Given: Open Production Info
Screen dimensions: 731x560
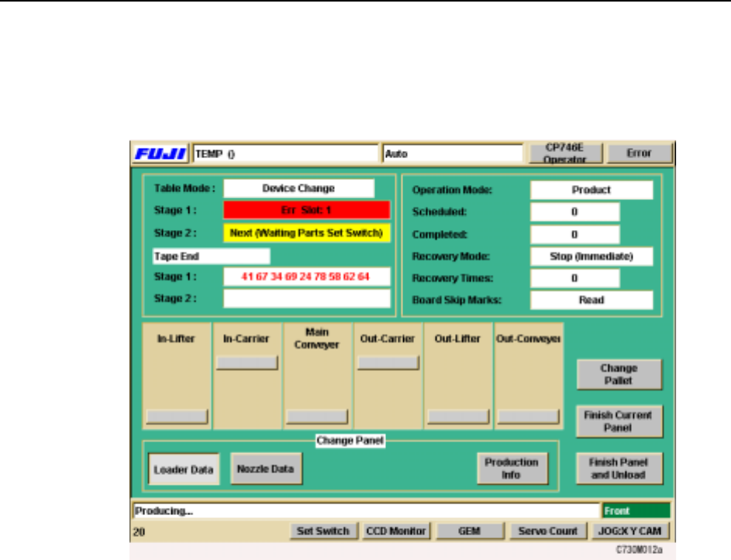Looking at the screenshot, I should (512, 469).
